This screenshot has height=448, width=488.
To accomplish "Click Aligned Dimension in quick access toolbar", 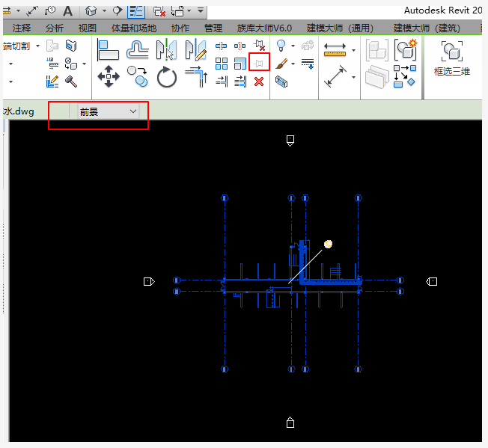I will point(31,11).
